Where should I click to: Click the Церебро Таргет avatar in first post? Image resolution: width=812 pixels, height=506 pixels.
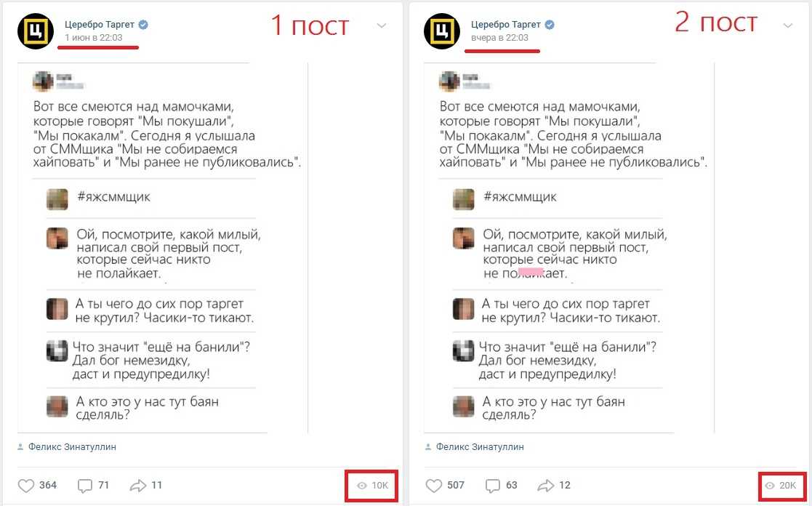coord(35,31)
